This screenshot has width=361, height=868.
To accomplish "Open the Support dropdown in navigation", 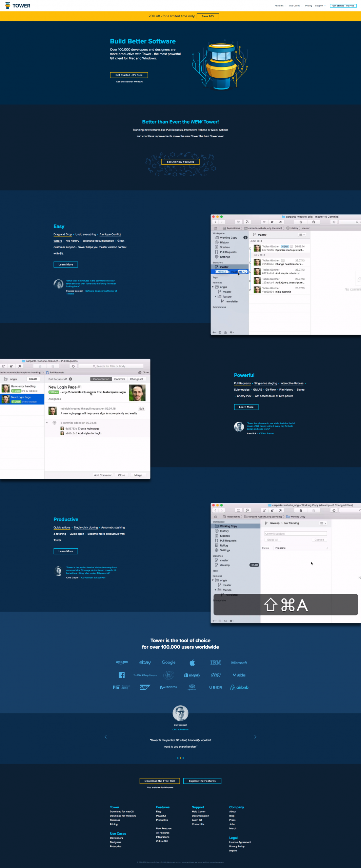I will point(320,6).
